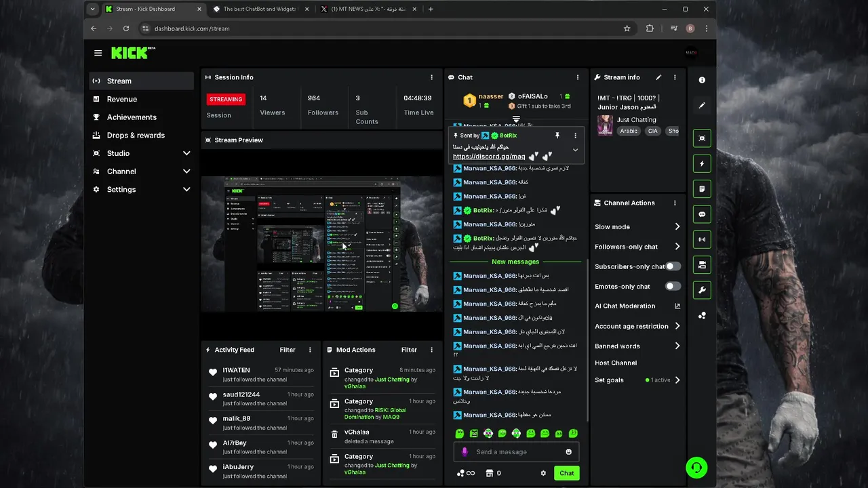Open Slow mode options arrow

pyautogui.click(x=677, y=227)
